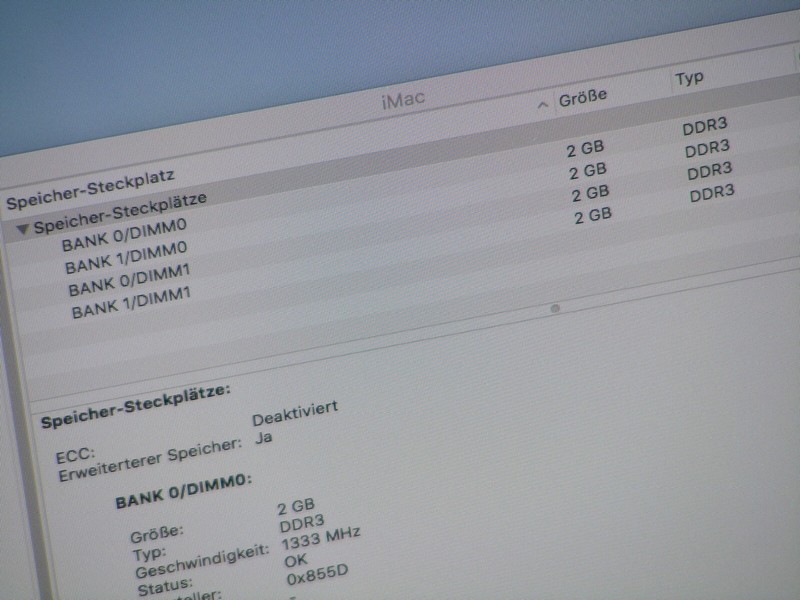800x600 pixels.
Task: Sort by the Größe column header
Action: click(583, 97)
